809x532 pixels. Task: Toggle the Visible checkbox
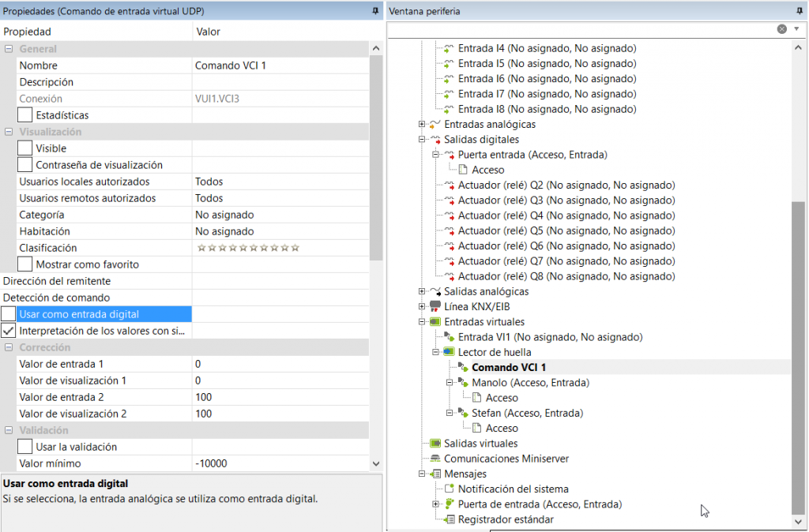25,148
